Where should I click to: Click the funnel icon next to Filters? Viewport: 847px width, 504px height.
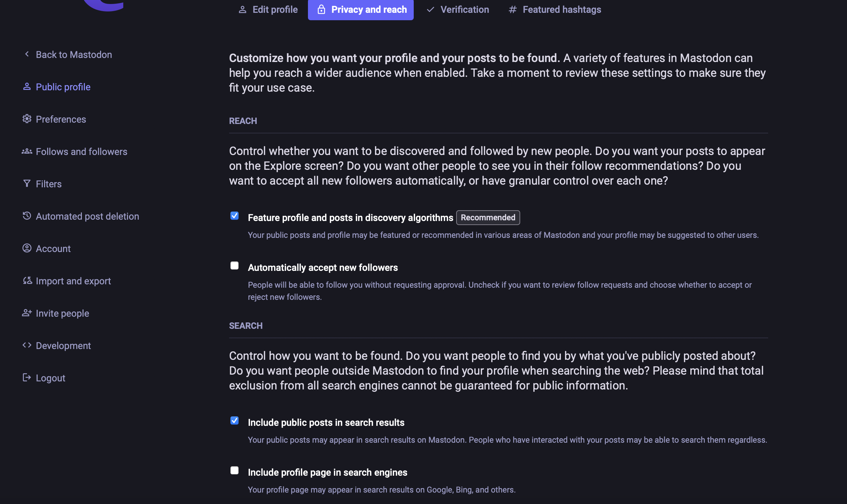click(x=27, y=184)
